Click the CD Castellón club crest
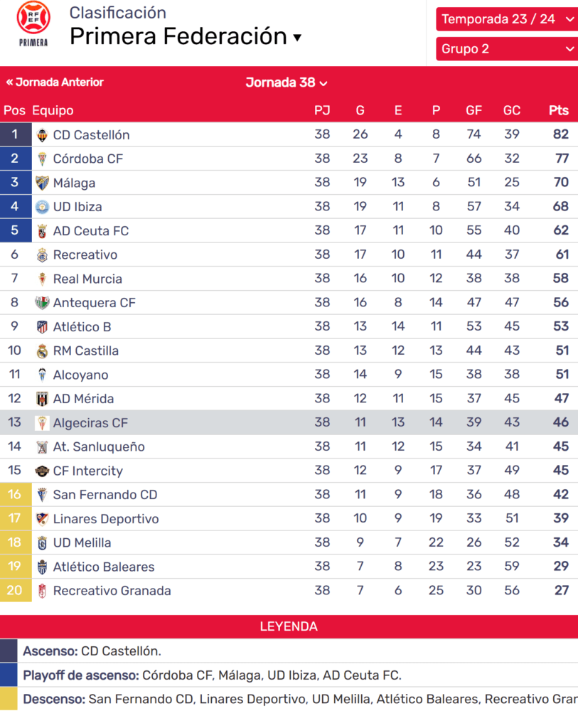578x728 pixels. (43, 135)
